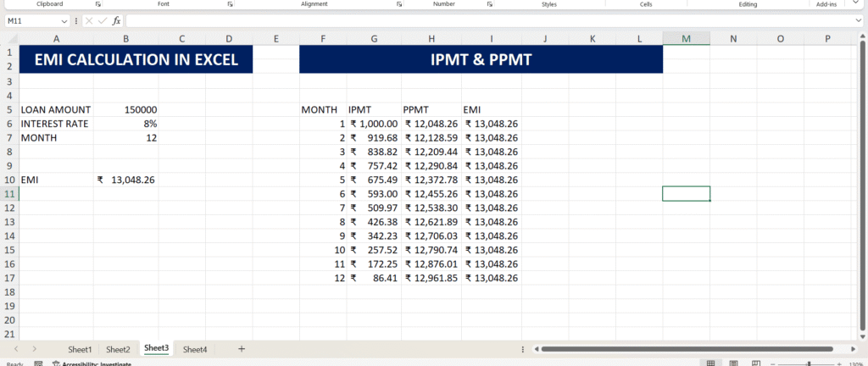
Task: Select the cell containing 150000
Action: (x=126, y=109)
